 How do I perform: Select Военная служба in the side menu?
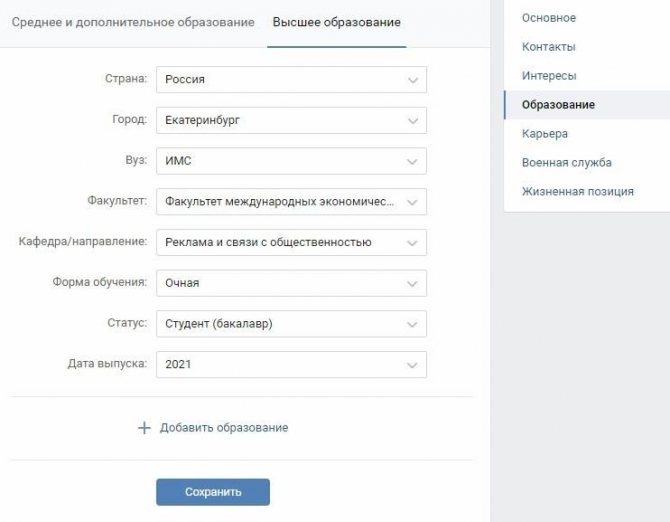click(567, 162)
